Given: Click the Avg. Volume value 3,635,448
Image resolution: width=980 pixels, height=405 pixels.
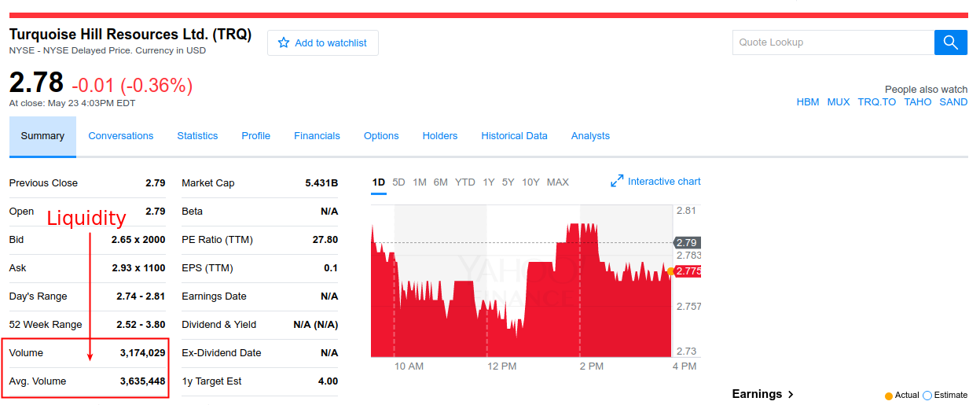Looking at the screenshot, I should click(142, 381).
